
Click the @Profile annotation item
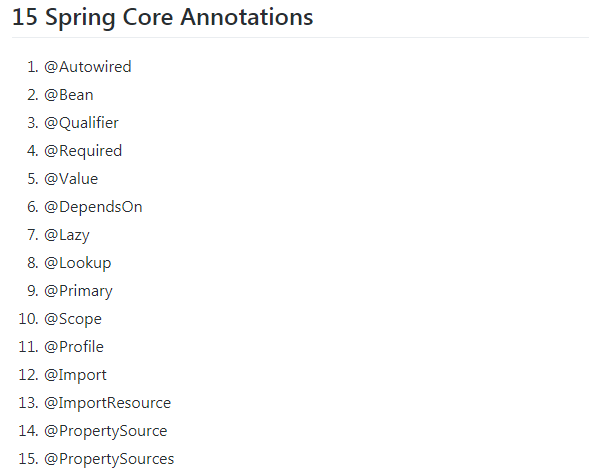point(74,347)
